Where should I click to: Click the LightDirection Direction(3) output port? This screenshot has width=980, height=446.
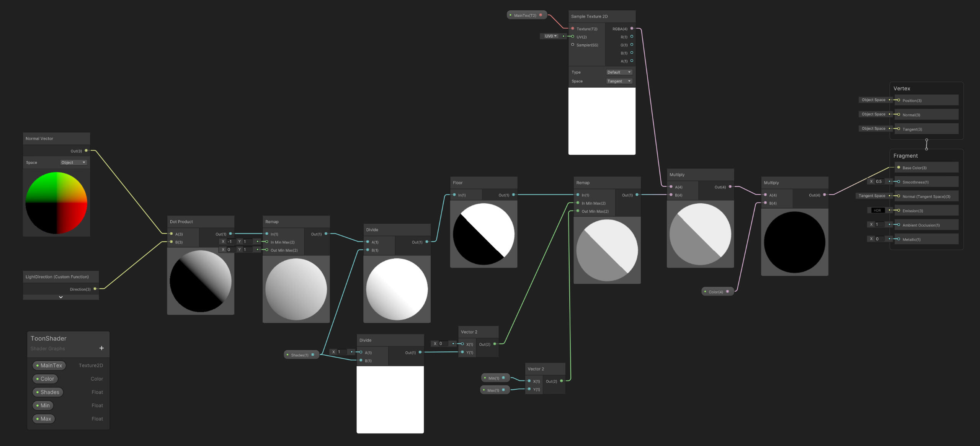tap(95, 289)
